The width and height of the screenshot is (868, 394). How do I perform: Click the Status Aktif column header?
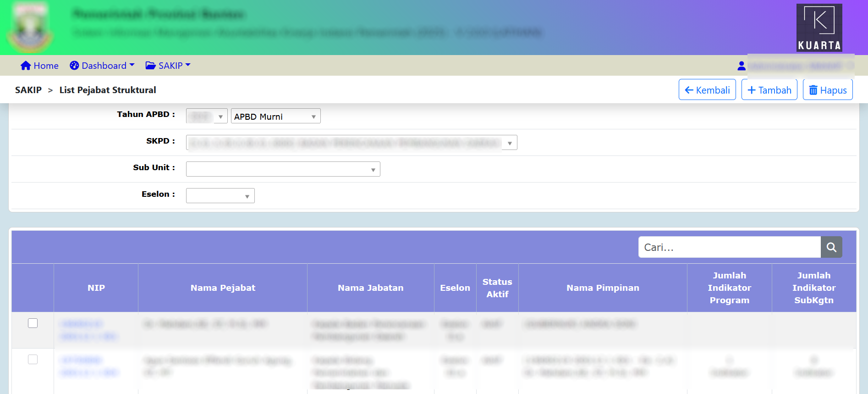coord(497,288)
